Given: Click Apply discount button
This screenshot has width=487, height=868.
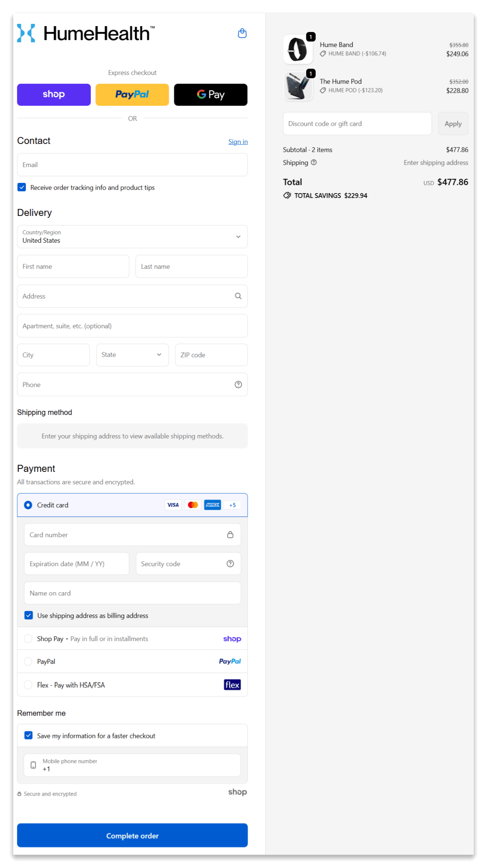Looking at the screenshot, I should click(x=453, y=123).
